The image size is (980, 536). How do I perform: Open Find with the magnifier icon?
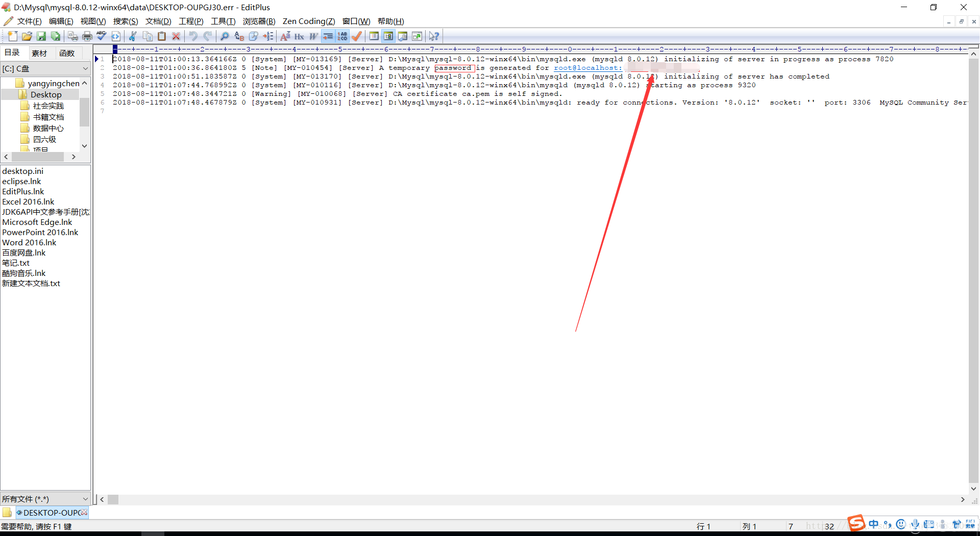click(x=225, y=36)
